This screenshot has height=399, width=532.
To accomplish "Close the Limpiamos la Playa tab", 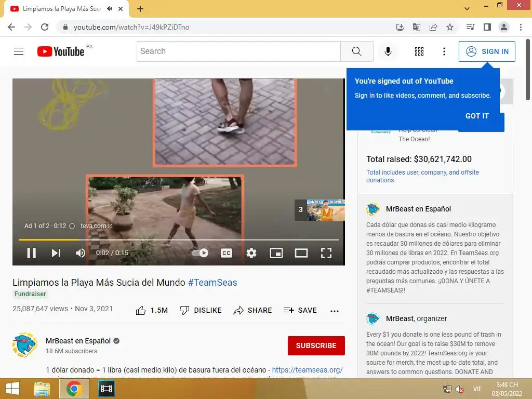I will coord(121,9).
